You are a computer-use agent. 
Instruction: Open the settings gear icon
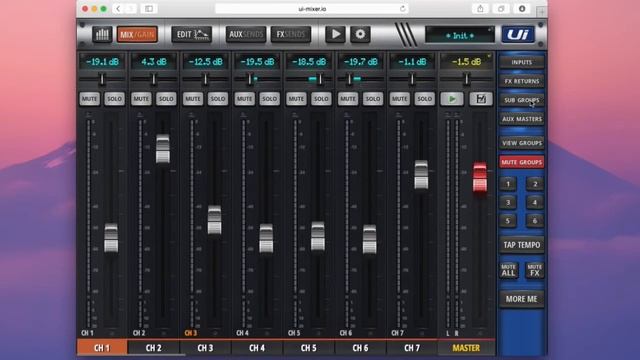tap(360, 34)
